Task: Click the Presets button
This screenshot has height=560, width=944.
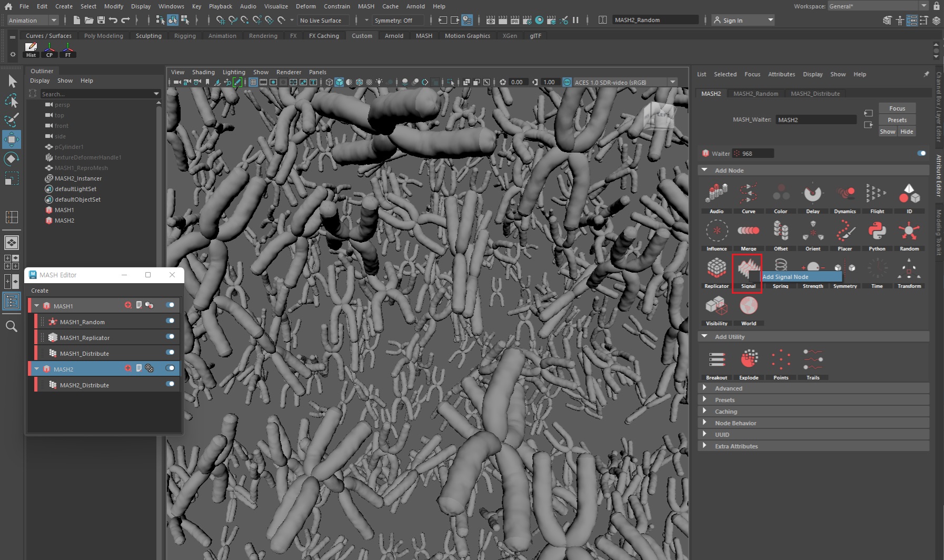Action: coord(897,120)
